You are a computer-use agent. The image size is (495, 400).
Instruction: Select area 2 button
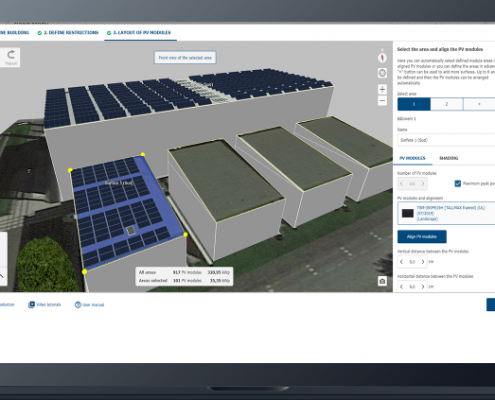(x=447, y=104)
